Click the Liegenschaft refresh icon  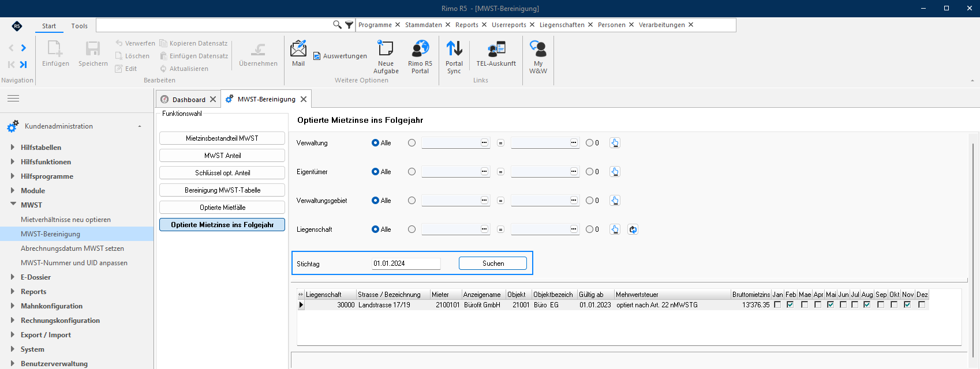pyautogui.click(x=633, y=229)
